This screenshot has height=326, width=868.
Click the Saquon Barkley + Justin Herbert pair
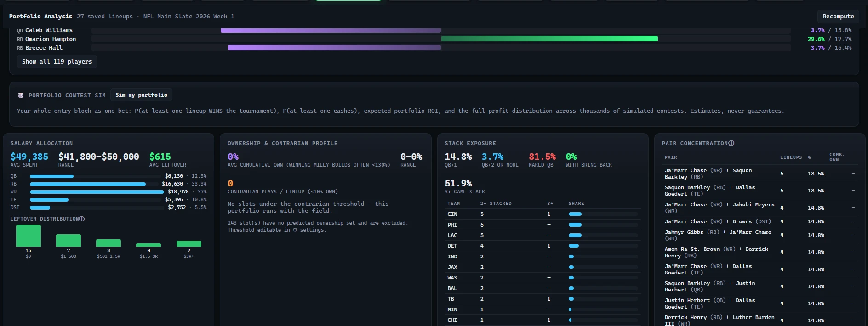click(x=709, y=286)
